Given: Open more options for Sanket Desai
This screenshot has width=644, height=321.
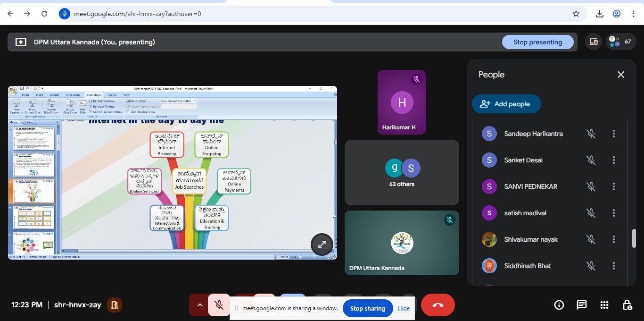Looking at the screenshot, I should [613, 160].
